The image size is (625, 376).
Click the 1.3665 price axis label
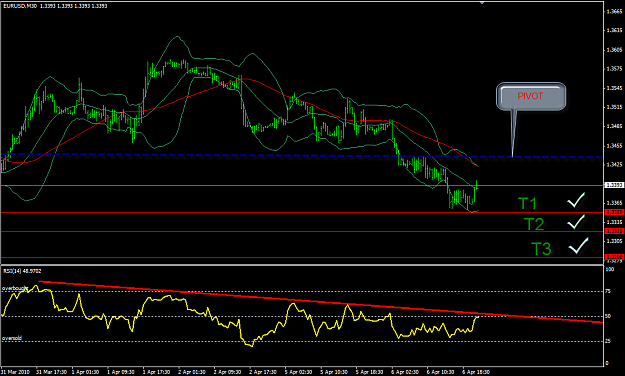[x=614, y=12]
